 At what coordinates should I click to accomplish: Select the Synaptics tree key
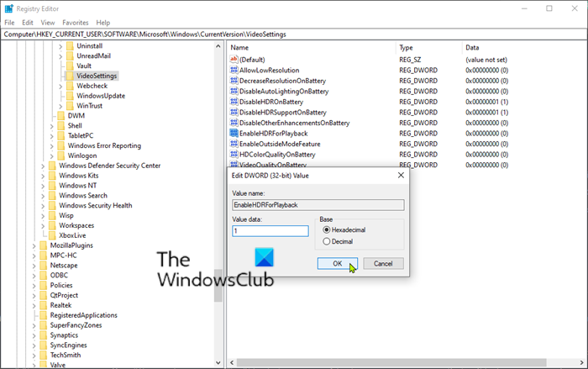click(x=64, y=335)
